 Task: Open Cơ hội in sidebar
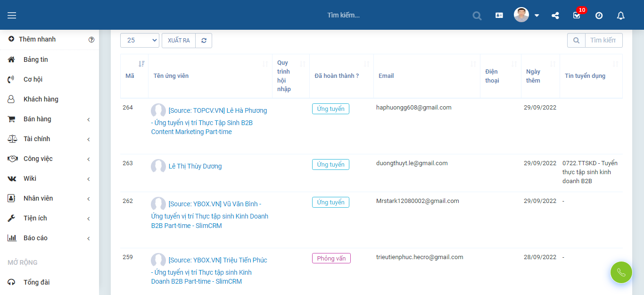coord(50,79)
